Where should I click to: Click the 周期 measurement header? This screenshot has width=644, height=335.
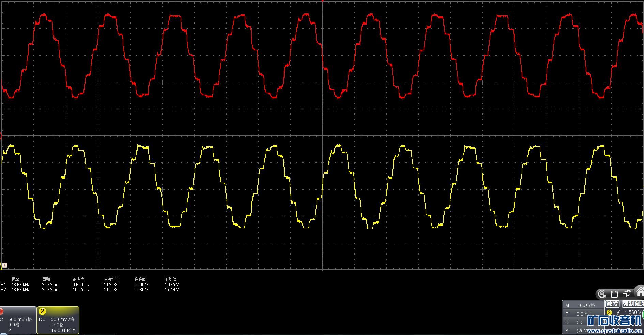pyautogui.click(x=46, y=279)
